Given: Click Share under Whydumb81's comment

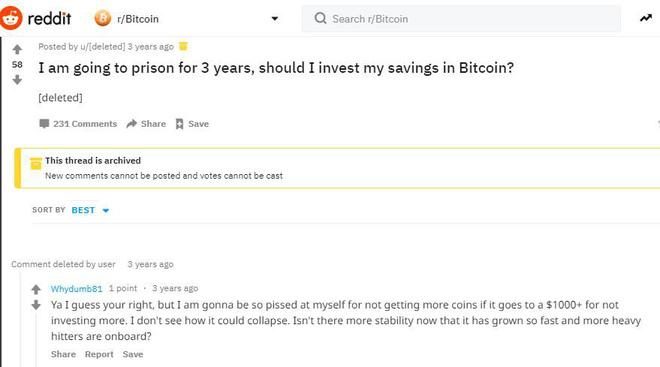Looking at the screenshot, I should pyautogui.click(x=63, y=354).
